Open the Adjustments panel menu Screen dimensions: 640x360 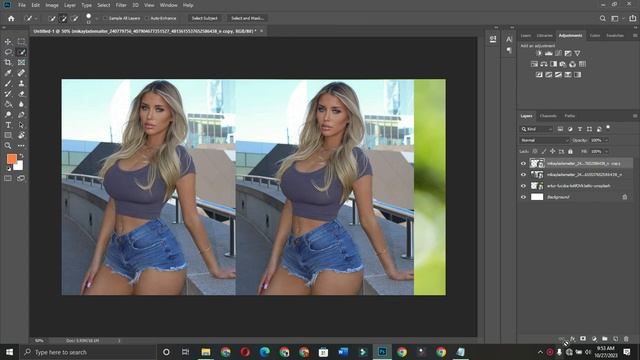[x=635, y=36]
